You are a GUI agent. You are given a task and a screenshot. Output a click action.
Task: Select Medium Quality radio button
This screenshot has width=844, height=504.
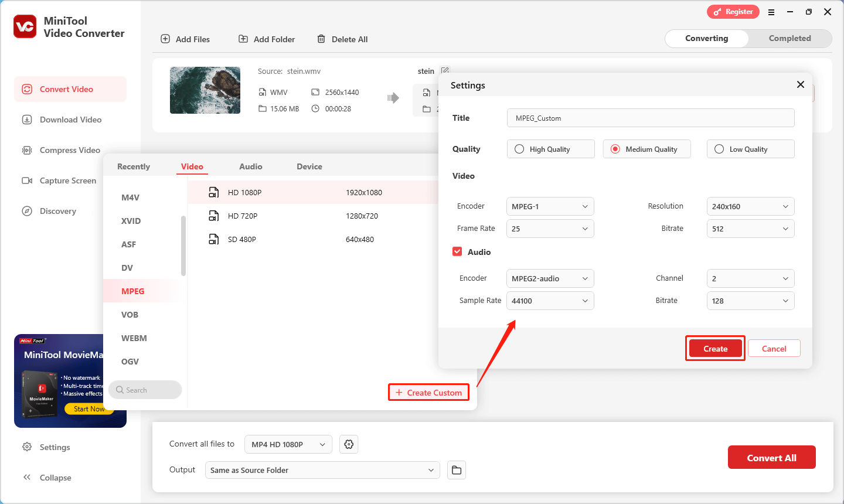(615, 149)
